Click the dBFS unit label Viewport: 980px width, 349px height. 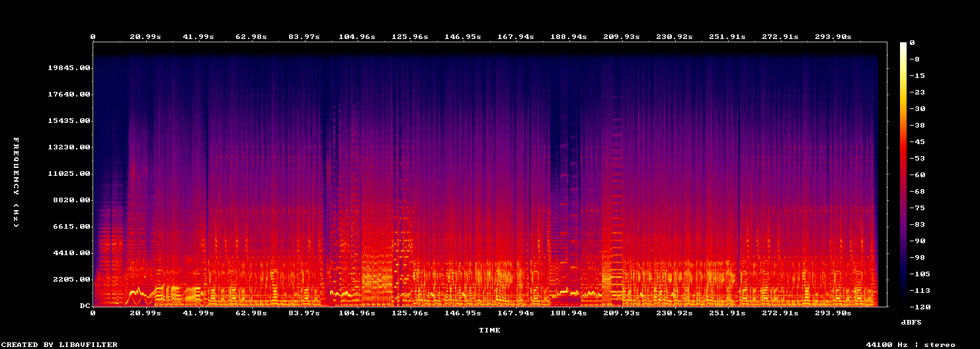point(911,322)
